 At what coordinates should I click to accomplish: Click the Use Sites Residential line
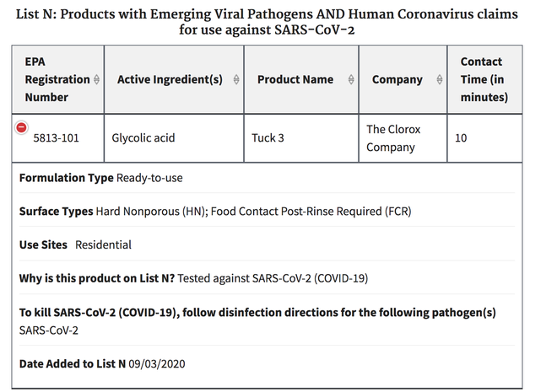(x=76, y=244)
